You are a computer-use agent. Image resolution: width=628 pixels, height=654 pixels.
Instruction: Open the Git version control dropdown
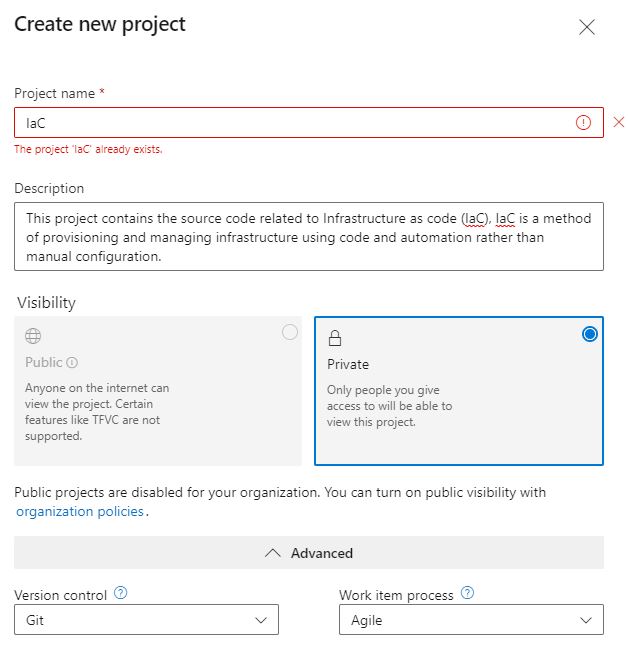tap(146, 619)
